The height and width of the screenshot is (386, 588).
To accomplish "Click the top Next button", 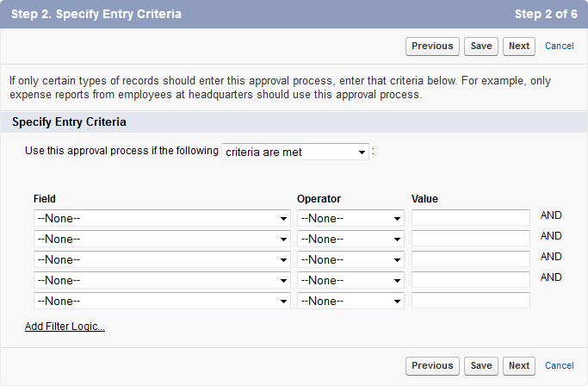I will [x=518, y=46].
